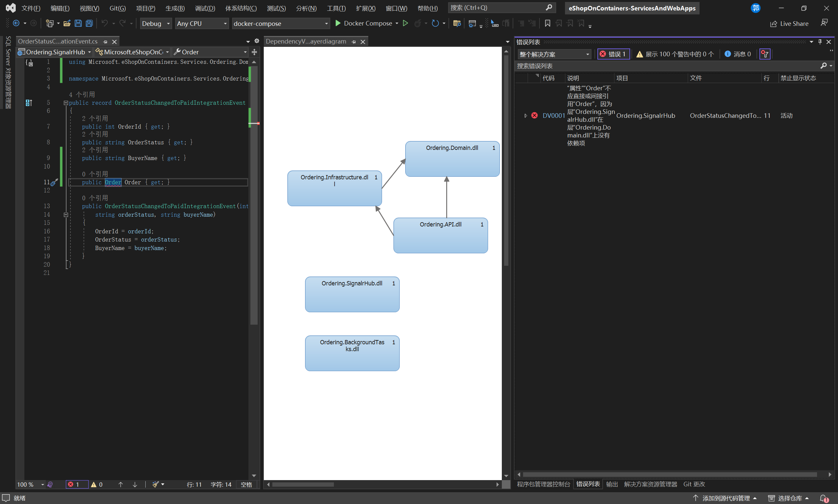The image size is (838, 504).
Task: Toggle the Errors filter button
Action: coord(613,54)
